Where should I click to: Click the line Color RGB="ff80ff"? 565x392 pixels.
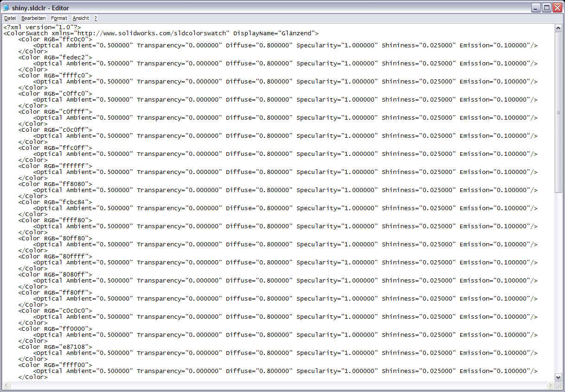point(55,293)
